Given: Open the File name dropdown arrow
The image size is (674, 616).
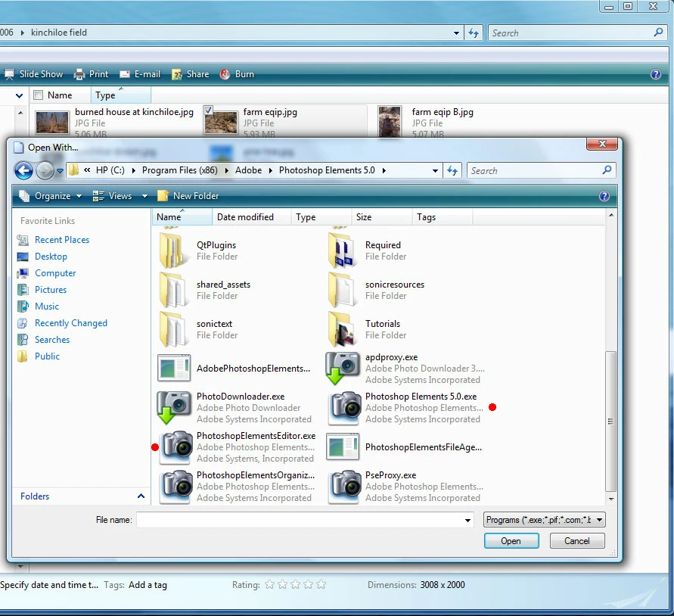Looking at the screenshot, I should 467,521.
